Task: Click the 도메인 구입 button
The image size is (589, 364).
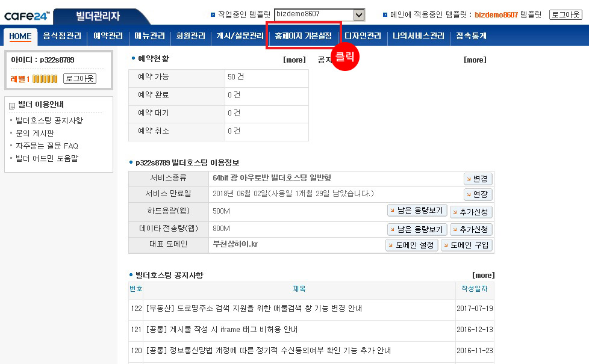Action: (467, 245)
